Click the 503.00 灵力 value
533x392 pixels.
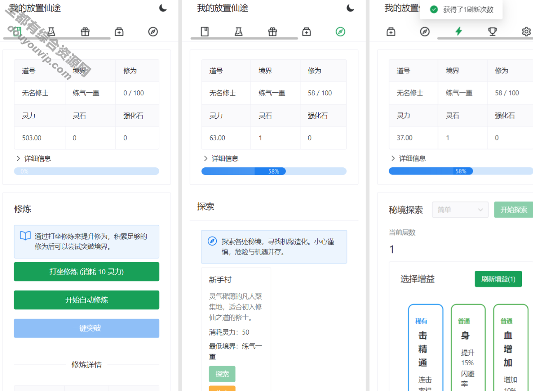(x=32, y=138)
